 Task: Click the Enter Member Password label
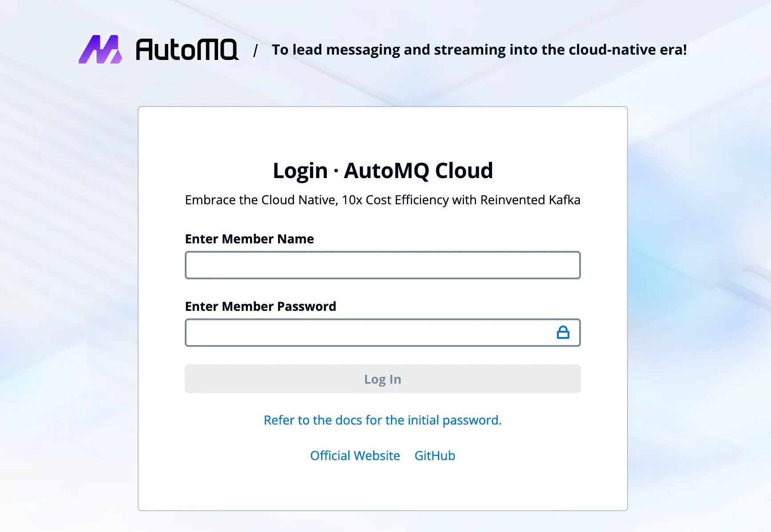pyautogui.click(x=260, y=306)
